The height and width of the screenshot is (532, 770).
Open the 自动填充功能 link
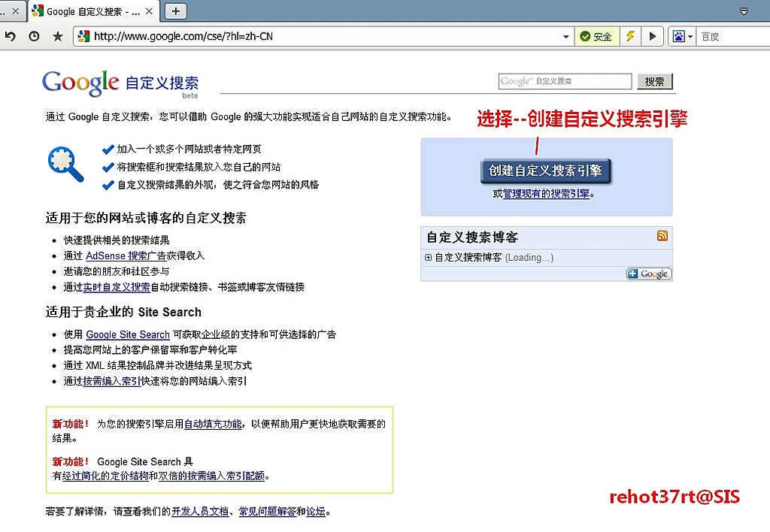[x=213, y=424]
